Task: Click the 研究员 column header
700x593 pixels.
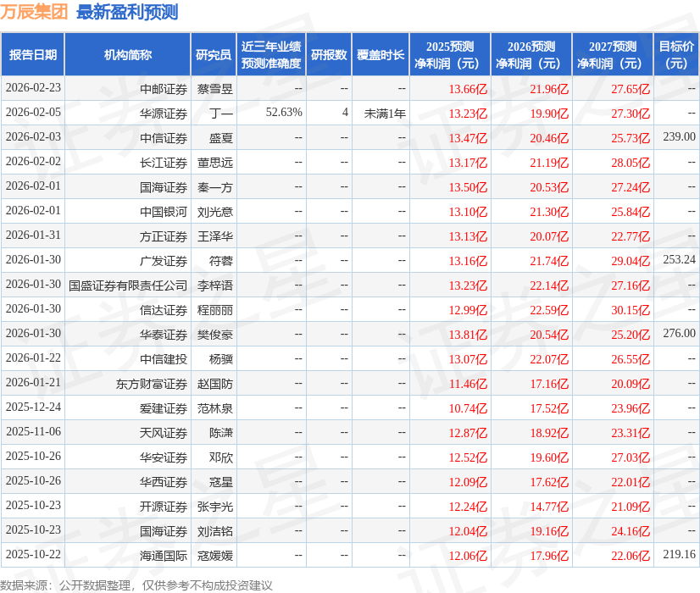Action: tap(215, 54)
